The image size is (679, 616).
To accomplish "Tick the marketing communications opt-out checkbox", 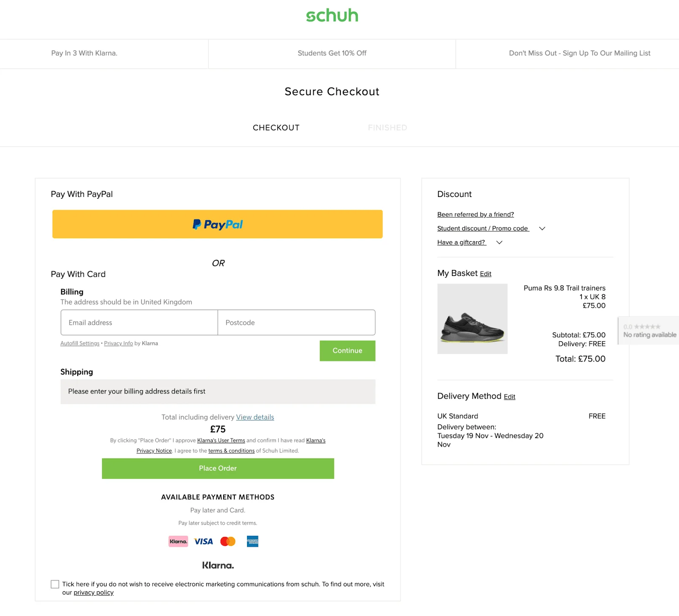I will click(x=54, y=584).
